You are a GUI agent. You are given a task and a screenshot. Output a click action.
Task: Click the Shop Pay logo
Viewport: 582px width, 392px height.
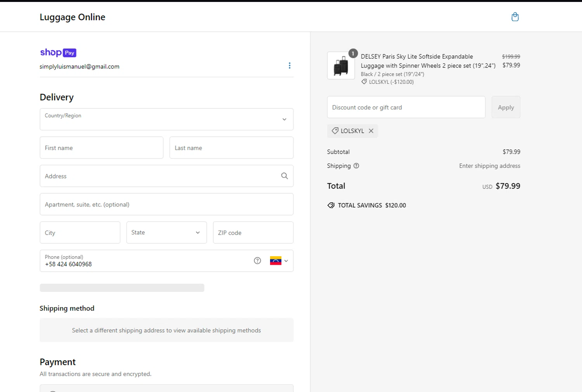(58, 52)
